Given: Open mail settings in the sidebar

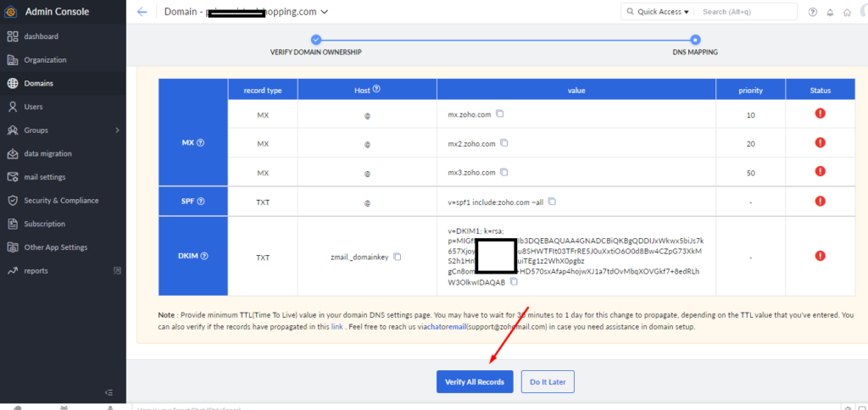Looking at the screenshot, I should (x=63, y=177).
